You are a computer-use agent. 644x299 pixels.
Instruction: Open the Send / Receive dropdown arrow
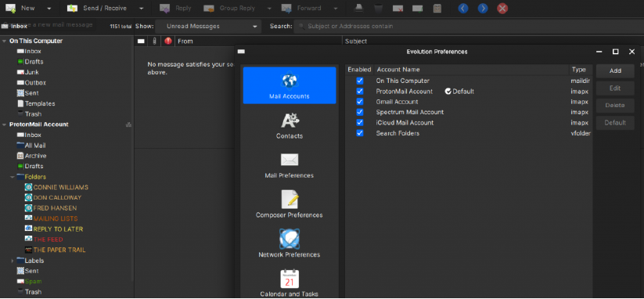tap(142, 8)
